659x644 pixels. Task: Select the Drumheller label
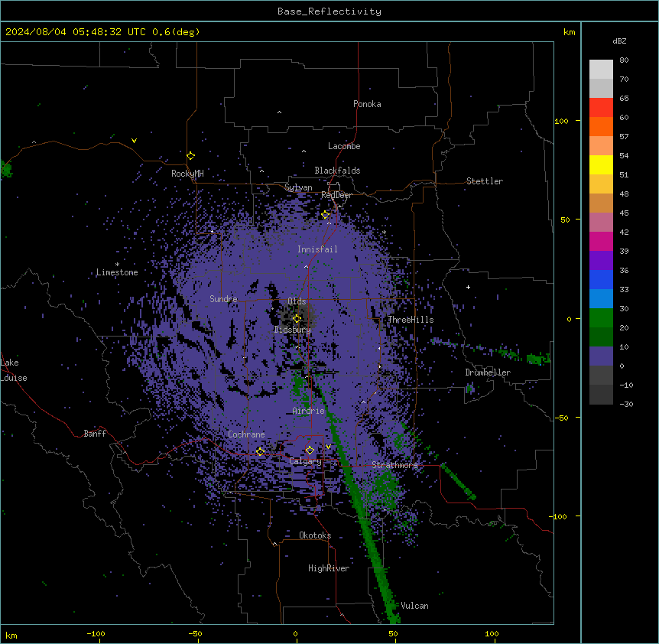[488, 372]
